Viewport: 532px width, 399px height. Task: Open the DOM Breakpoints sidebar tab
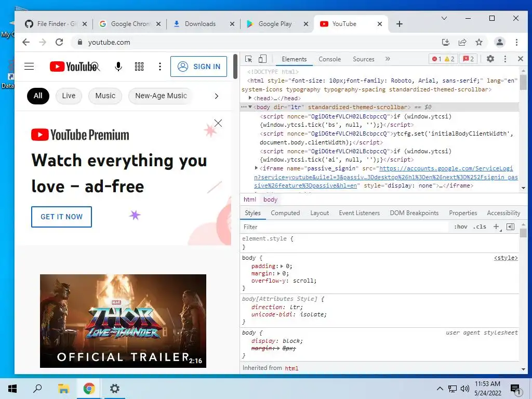pos(414,213)
